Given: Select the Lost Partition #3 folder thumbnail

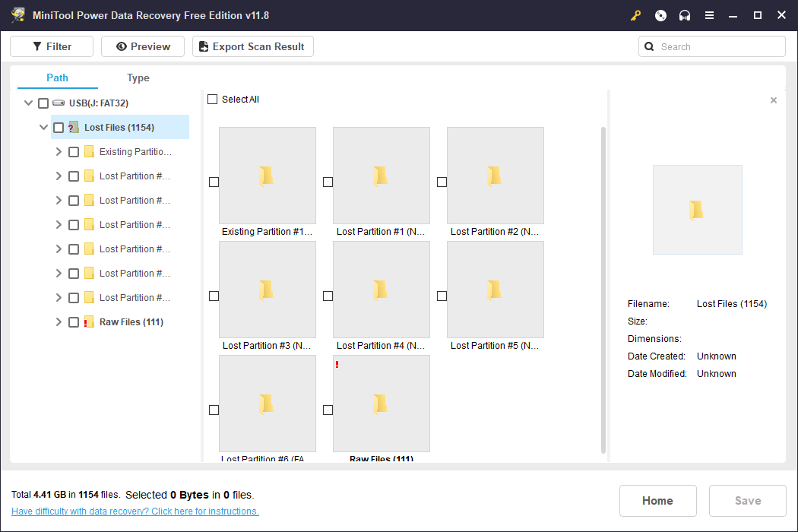Looking at the screenshot, I should click(x=268, y=290).
